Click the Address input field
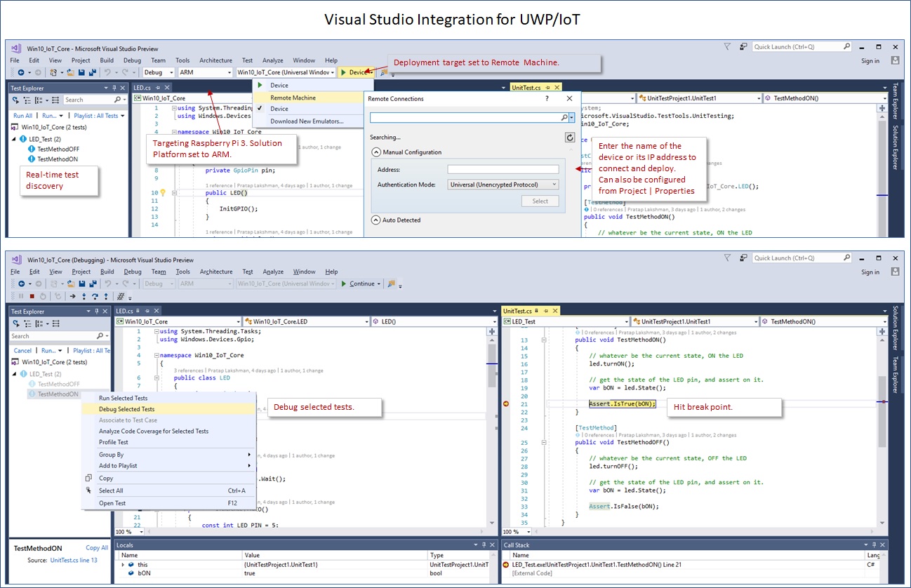This screenshot has width=911, height=588. point(502,168)
